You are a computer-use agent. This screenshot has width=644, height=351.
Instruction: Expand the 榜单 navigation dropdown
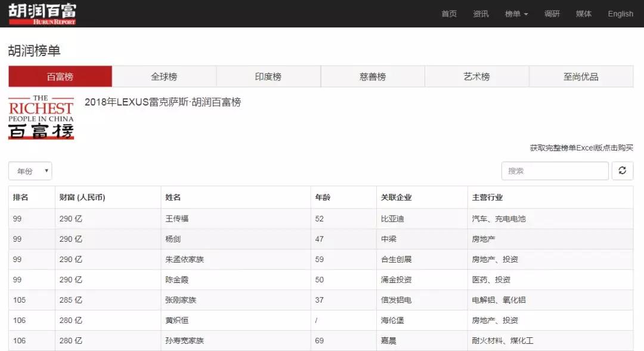coord(516,14)
